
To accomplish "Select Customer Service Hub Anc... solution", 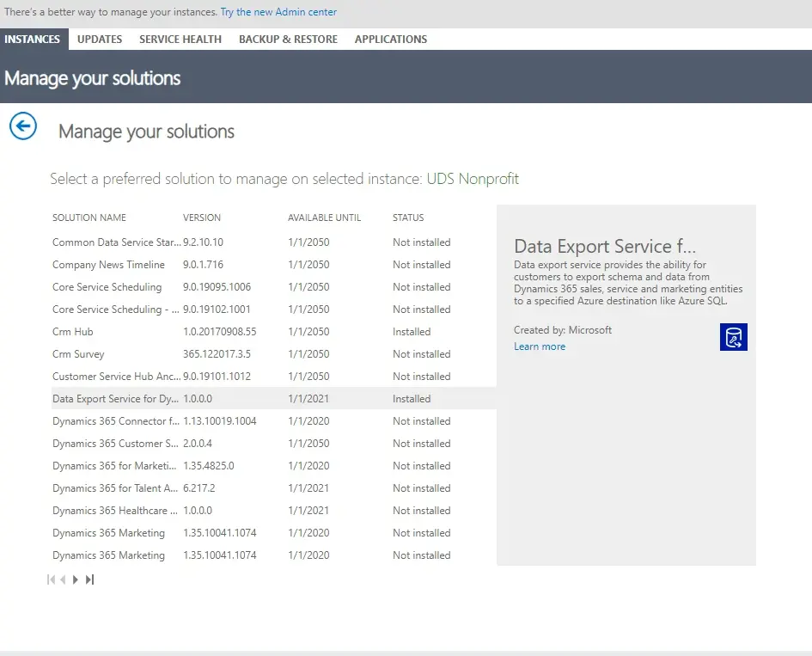I will (x=274, y=377).
